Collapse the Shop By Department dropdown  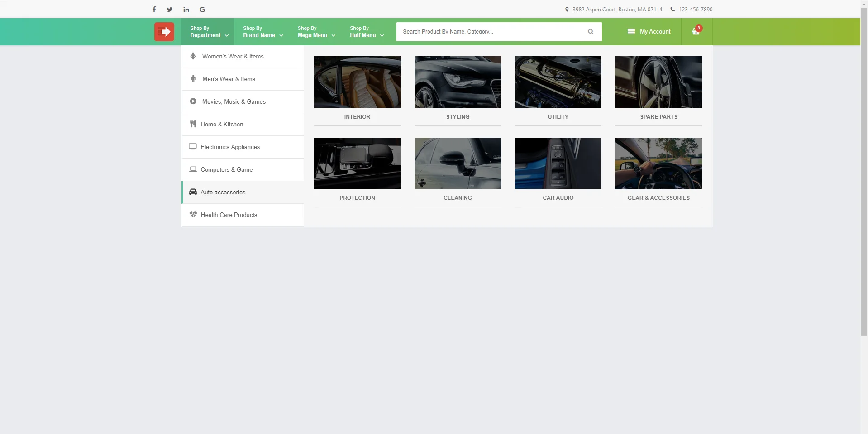[x=208, y=32]
